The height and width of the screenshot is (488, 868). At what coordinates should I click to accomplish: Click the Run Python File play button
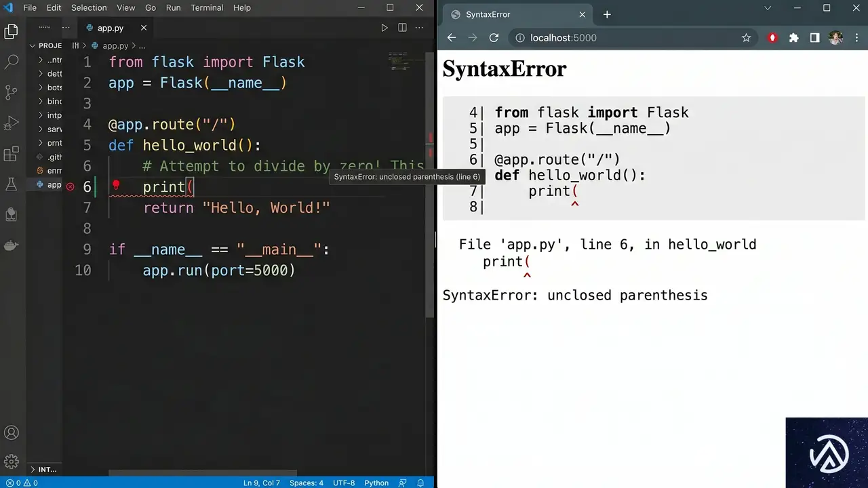pyautogui.click(x=384, y=28)
